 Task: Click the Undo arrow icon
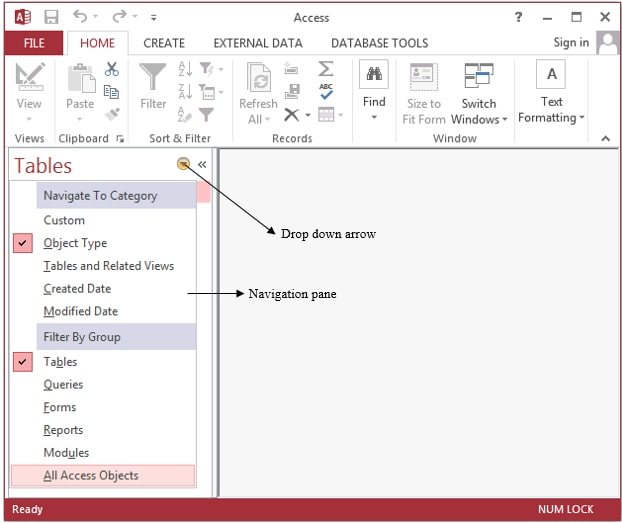point(81,16)
